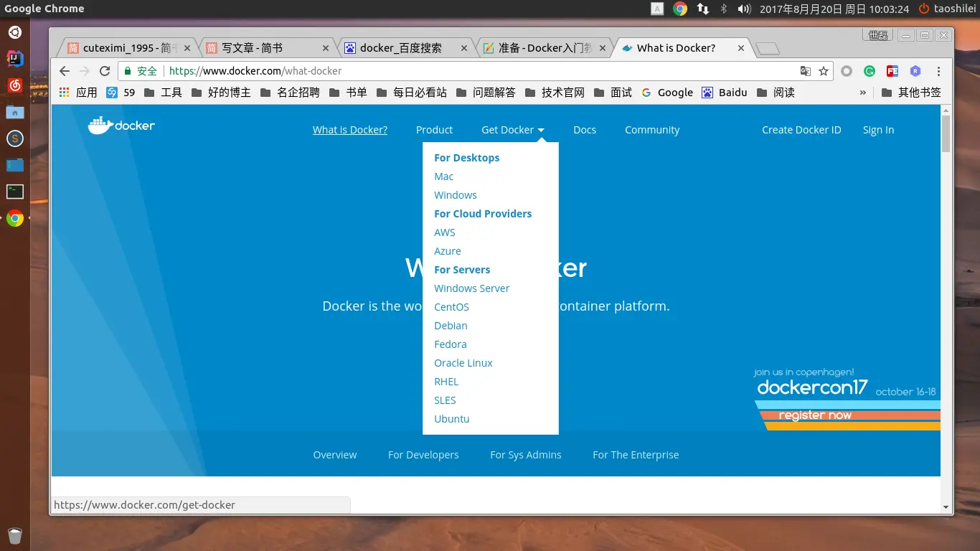Image resolution: width=980 pixels, height=551 pixels.
Task: Open the 名企招聘 bookmarks folder
Action: [290, 93]
